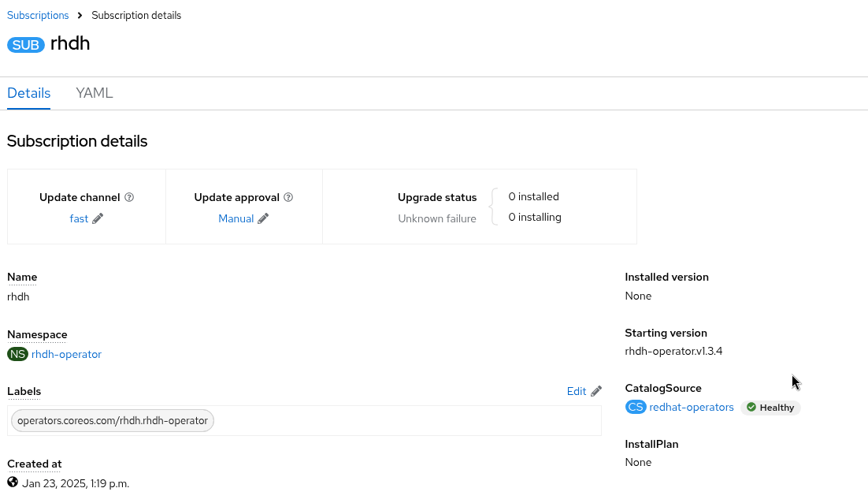
Task: Click the green Healthy status check icon
Action: click(751, 408)
